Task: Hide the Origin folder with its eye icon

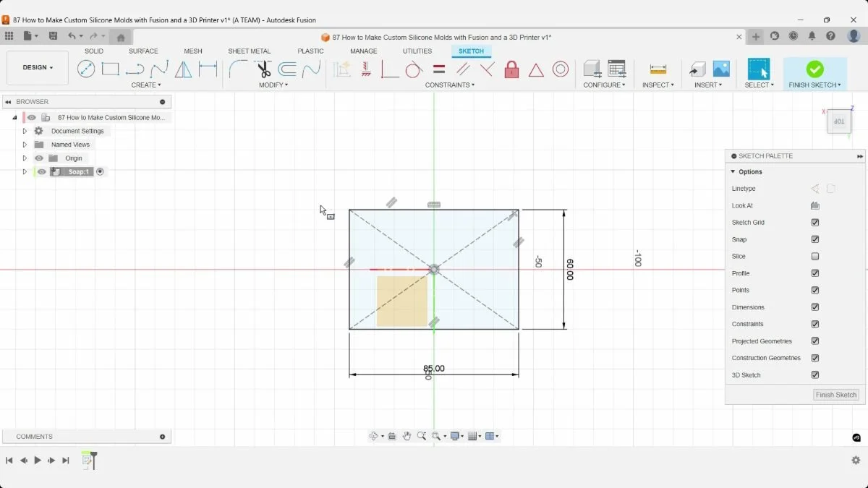Action: point(39,158)
